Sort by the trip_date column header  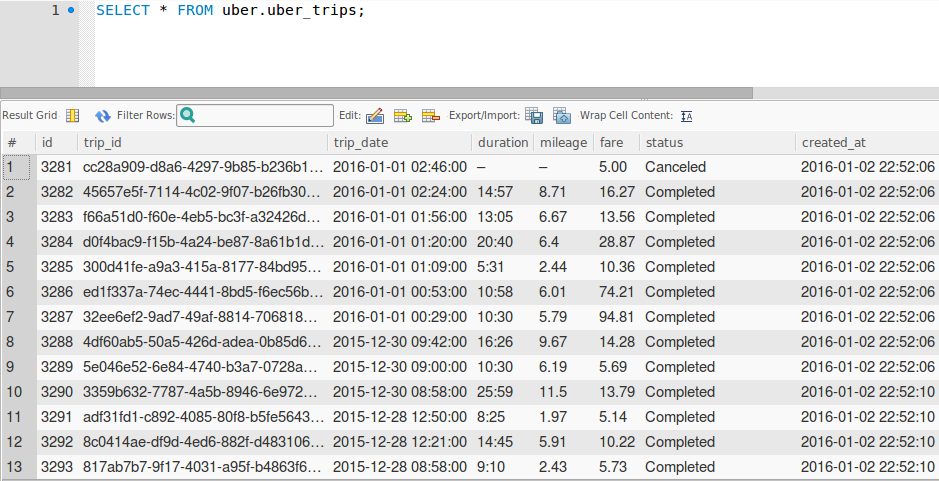[399, 143]
